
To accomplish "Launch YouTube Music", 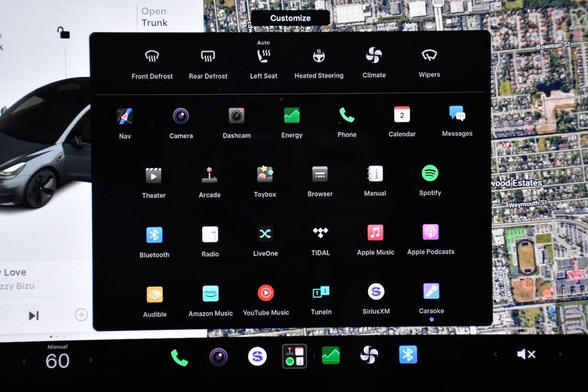I will [266, 300].
